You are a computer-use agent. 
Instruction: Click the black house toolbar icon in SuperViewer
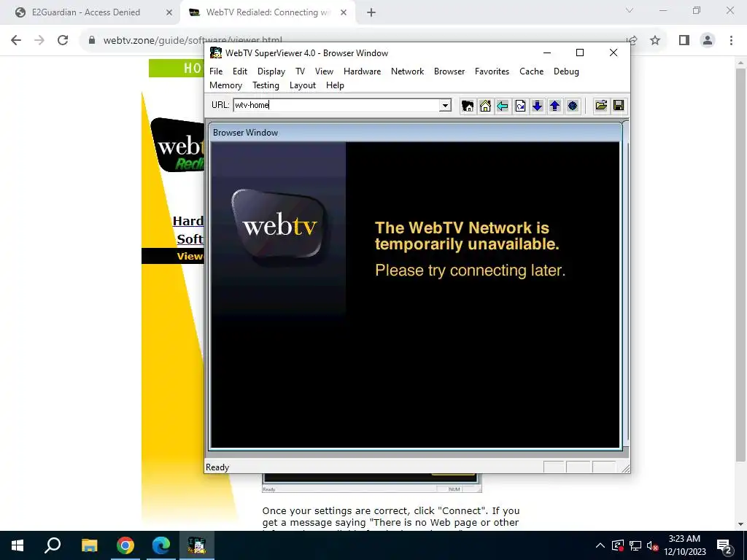[x=468, y=106]
